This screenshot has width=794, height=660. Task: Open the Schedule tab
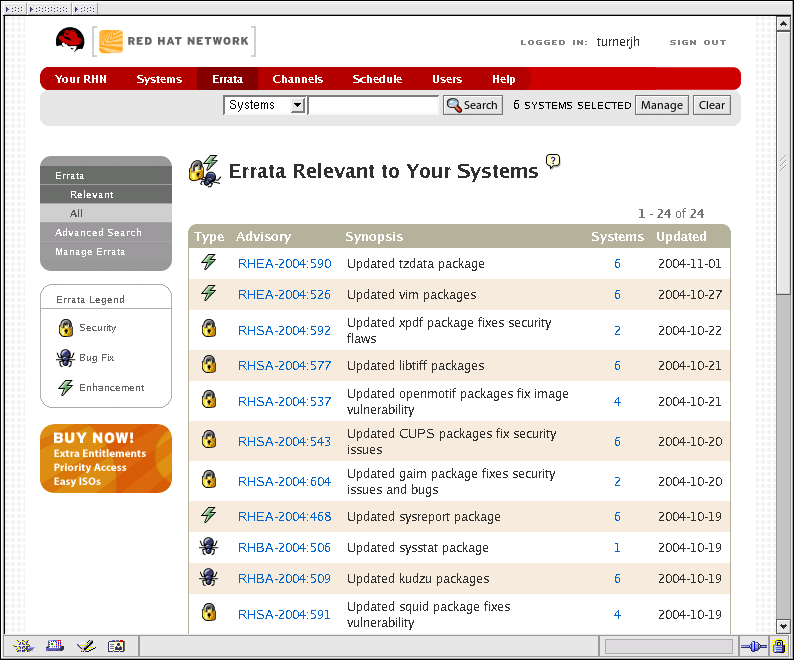click(377, 79)
